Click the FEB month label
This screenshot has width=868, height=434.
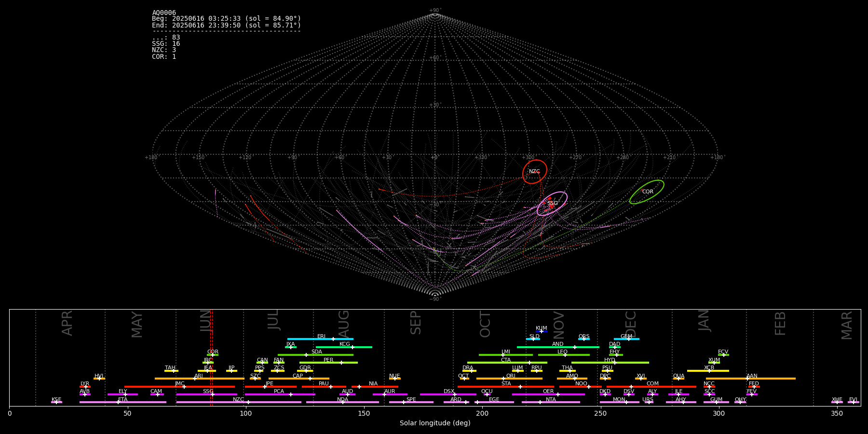780,323
